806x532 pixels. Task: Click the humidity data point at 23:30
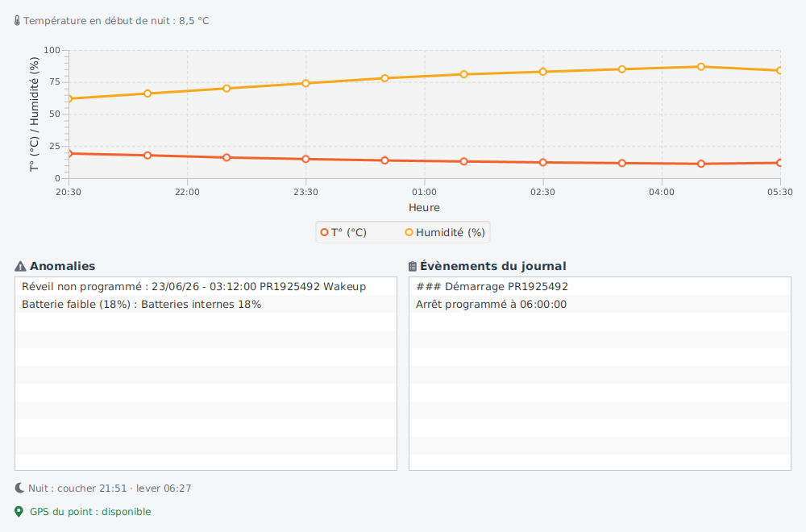click(x=305, y=83)
